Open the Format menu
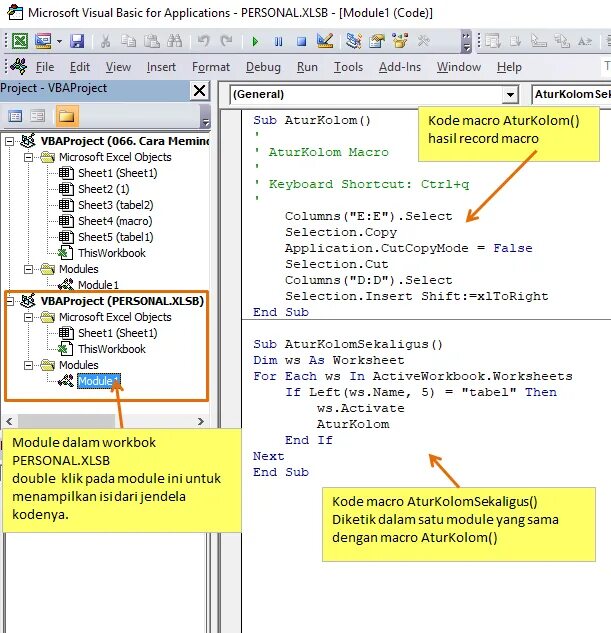Image resolution: width=611 pixels, height=633 pixels. 211,67
